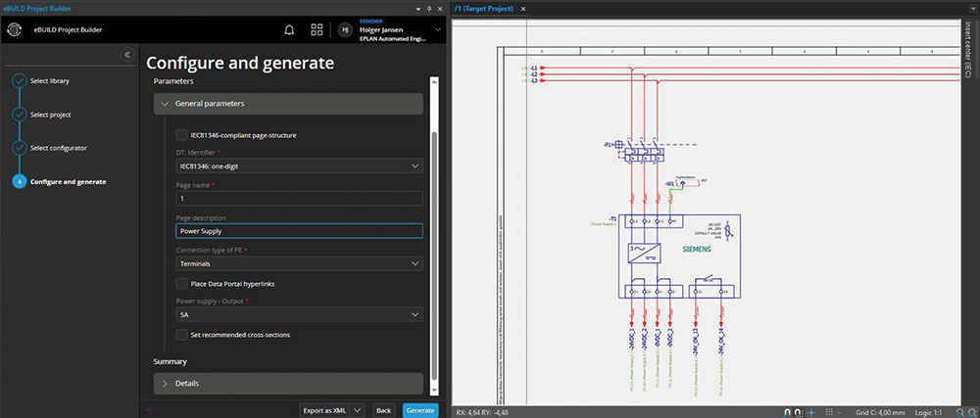Open the apps grid menu
980x418 pixels.
pyautogui.click(x=317, y=30)
